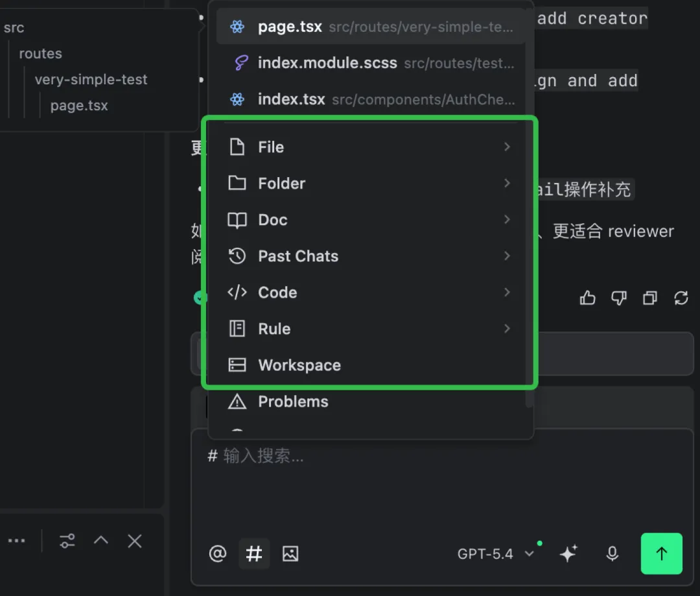Give the response a thumbs down
This screenshot has height=596, width=700.
619,298
